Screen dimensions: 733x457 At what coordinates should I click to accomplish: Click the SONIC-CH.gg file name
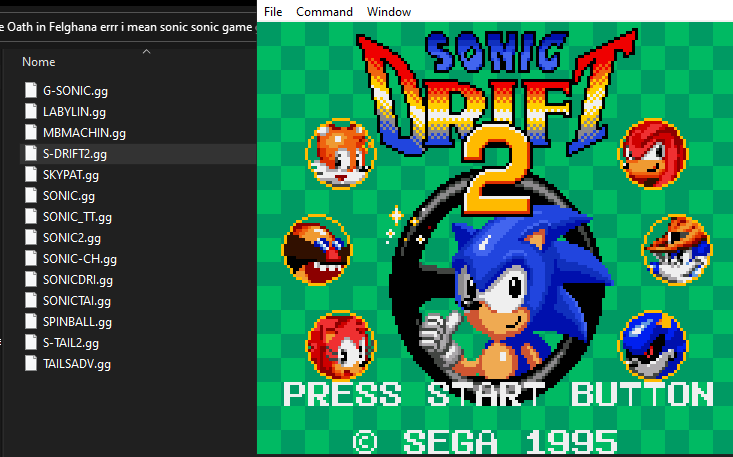click(x=80, y=259)
